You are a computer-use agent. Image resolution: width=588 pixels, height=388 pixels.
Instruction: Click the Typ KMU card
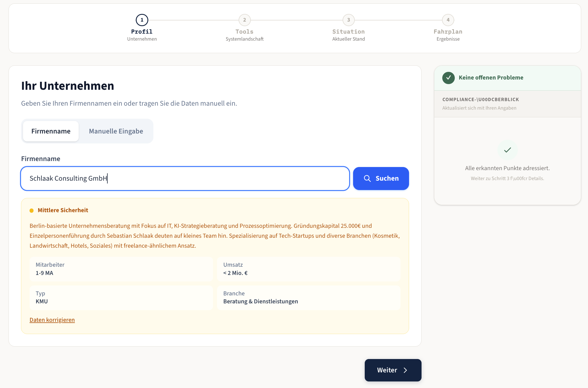click(121, 297)
